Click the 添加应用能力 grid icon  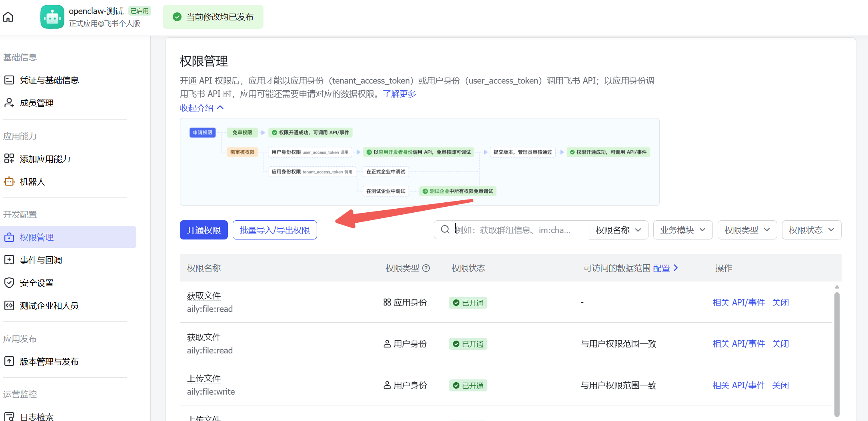[9, 159]
